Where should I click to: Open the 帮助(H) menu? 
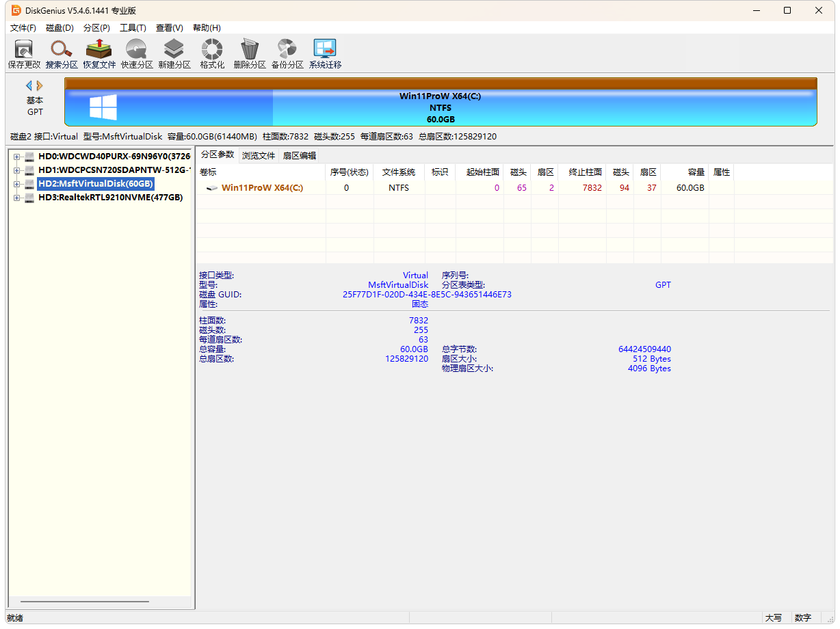point(207,28)
